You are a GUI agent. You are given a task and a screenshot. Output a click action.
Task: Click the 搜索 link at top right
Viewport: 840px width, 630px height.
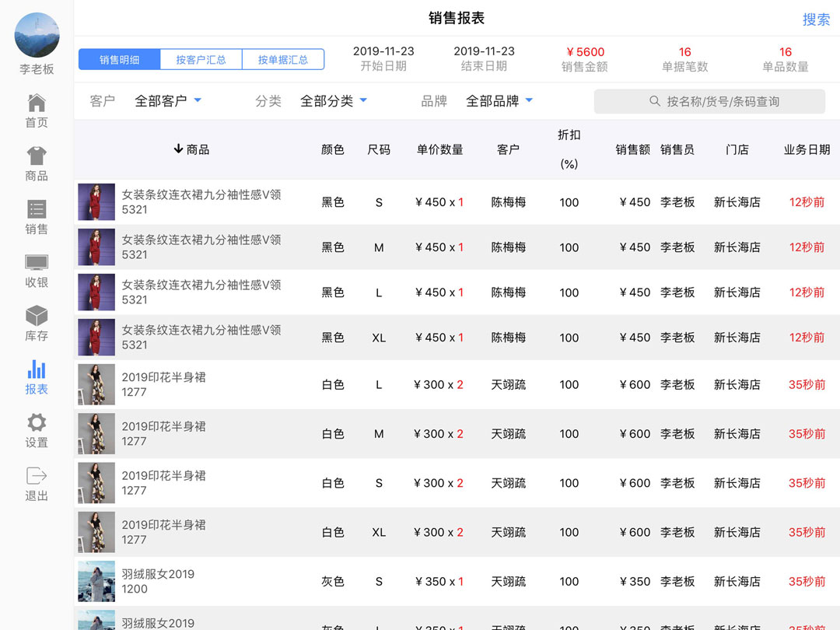(x=816, y=19)
